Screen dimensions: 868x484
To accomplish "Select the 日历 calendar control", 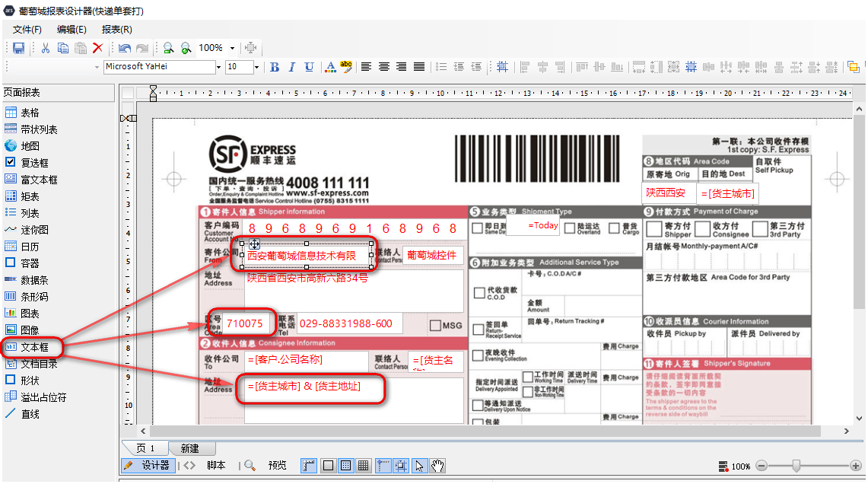I will click(23, 247).
